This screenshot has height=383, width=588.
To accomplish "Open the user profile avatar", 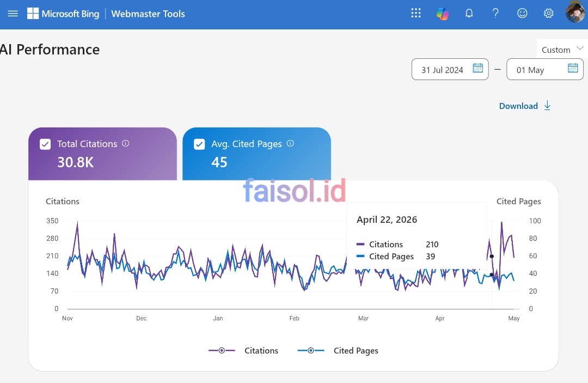I will (x=575, y=13).
